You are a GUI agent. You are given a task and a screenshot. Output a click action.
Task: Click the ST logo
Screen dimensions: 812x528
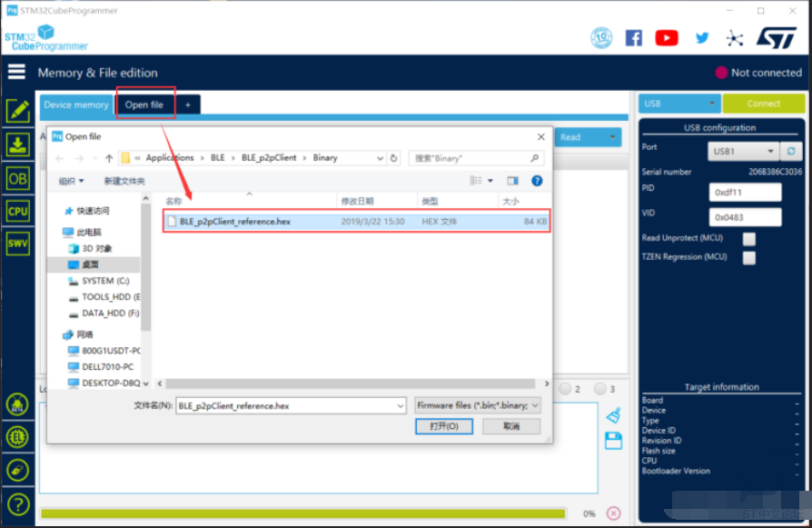777,38
